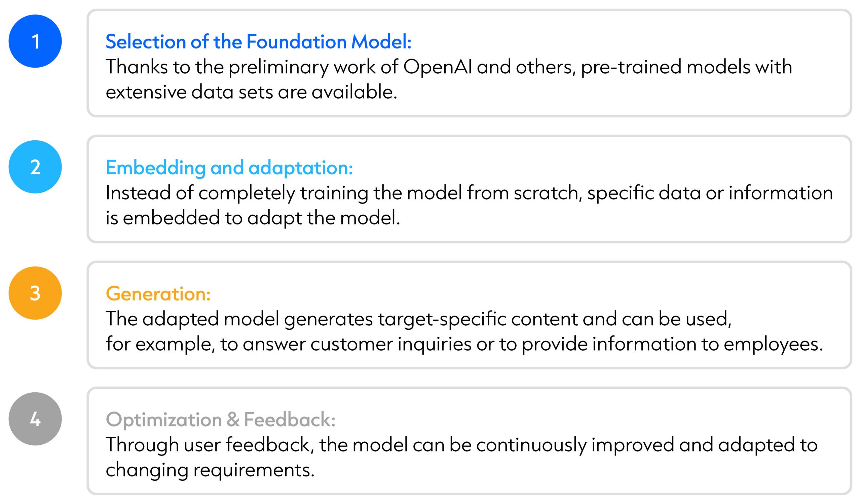Click the text mentioning OpenAI pre-trained models
861x504 pixels.
449,67
